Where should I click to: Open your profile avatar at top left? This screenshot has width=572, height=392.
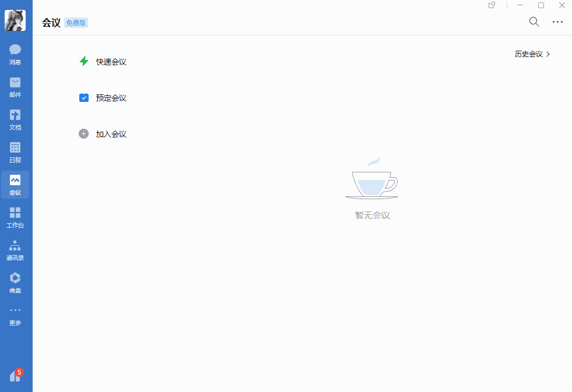pos(15,20)
